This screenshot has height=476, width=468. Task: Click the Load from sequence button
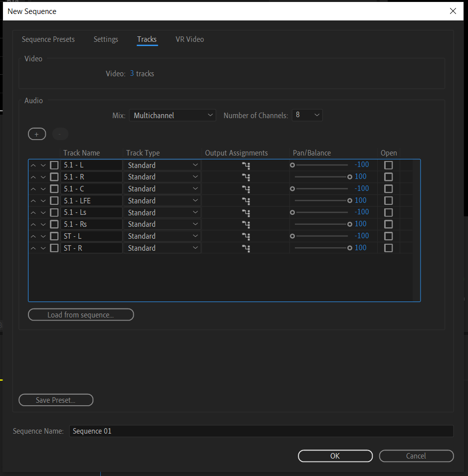coord(80,315)
